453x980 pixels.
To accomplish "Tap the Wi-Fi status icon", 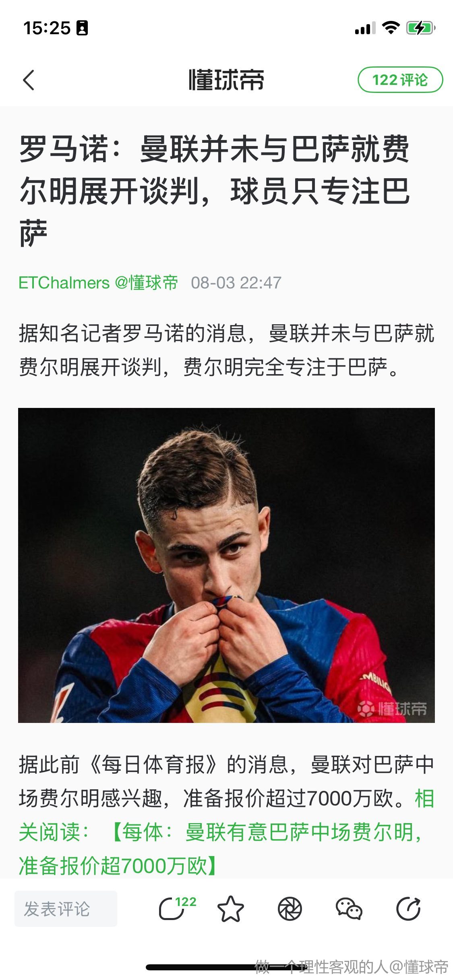I will click(x=390, y=28).
